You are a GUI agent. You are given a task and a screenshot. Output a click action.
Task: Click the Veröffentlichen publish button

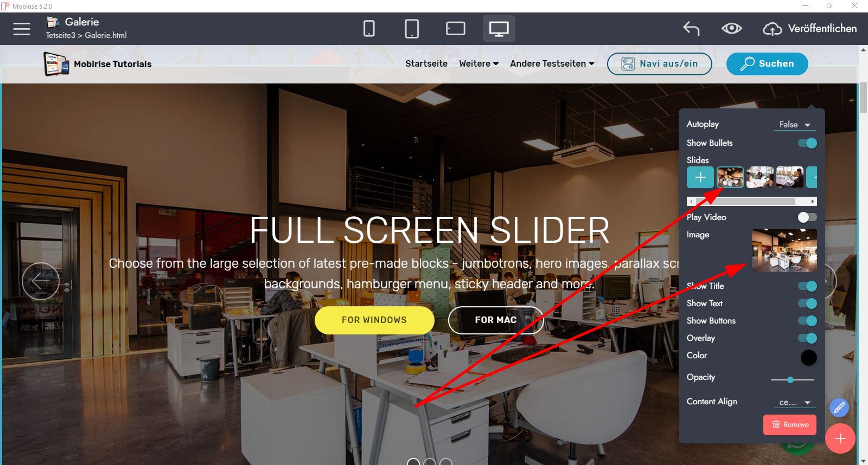[810, 29]
